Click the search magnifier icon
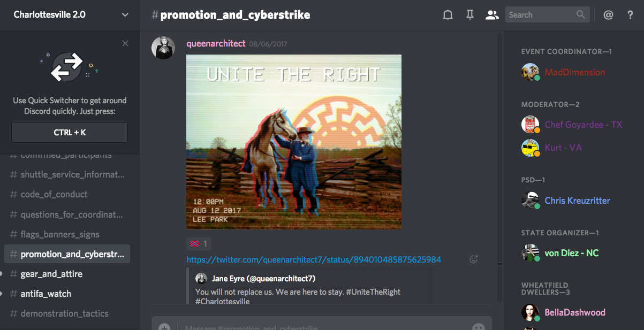This screenshot has height=330, width=644. pyautogui.click(x=581, y=15)
